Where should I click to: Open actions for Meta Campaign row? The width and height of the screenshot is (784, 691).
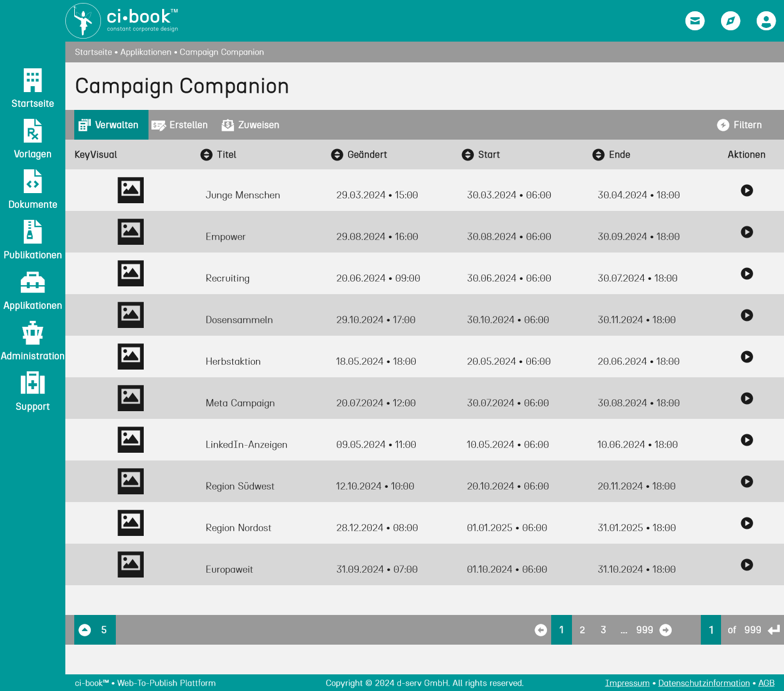[x=747, y=398]
